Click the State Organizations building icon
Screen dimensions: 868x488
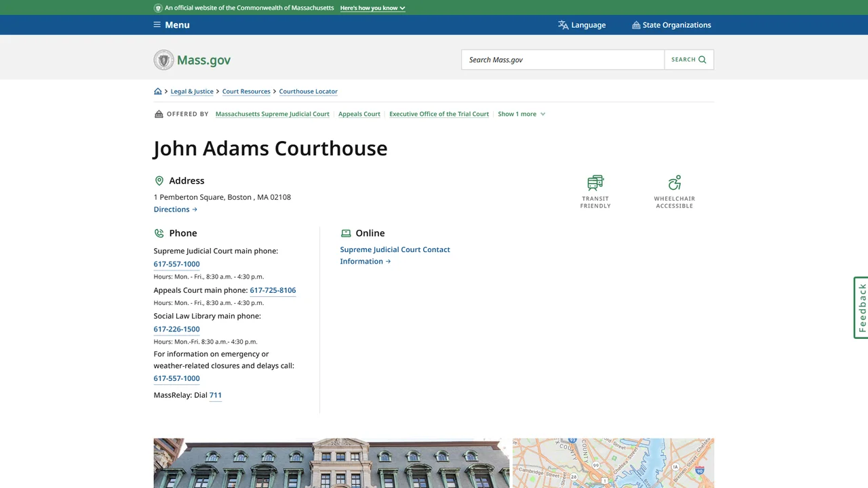[x=636, y=25]
